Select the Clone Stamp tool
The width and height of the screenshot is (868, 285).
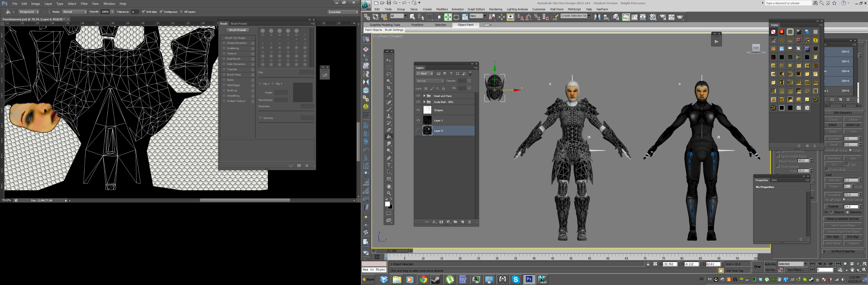[389, 116]
